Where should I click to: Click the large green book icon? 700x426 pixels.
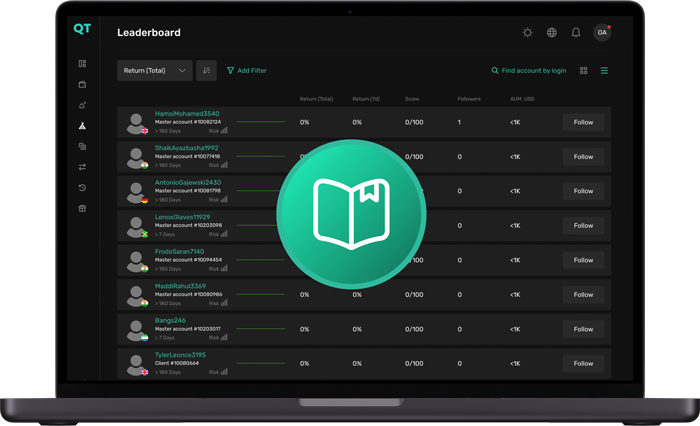[351, 214]
